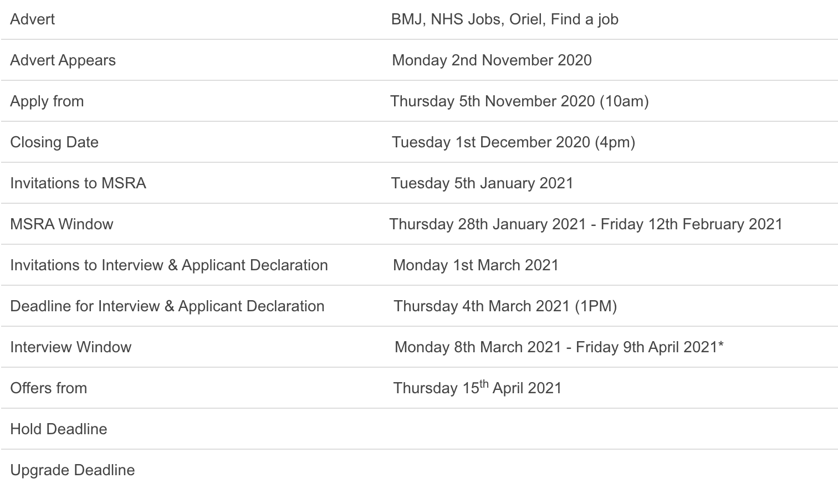Viewport: 838px width, 504px height.
Task: Click Thursday 4th March 2021 (1PM)
Action: 505,306
